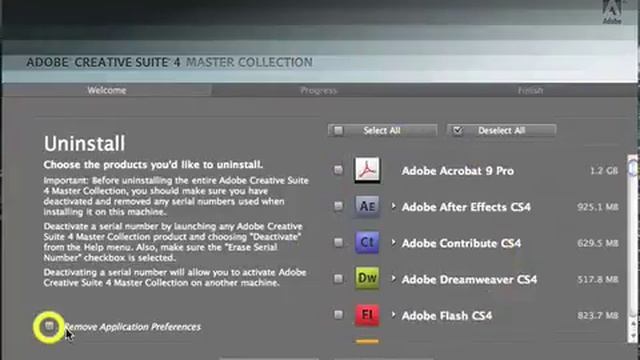
Task: Click the Adobe Contribute CS4 label
Action: 461,243
